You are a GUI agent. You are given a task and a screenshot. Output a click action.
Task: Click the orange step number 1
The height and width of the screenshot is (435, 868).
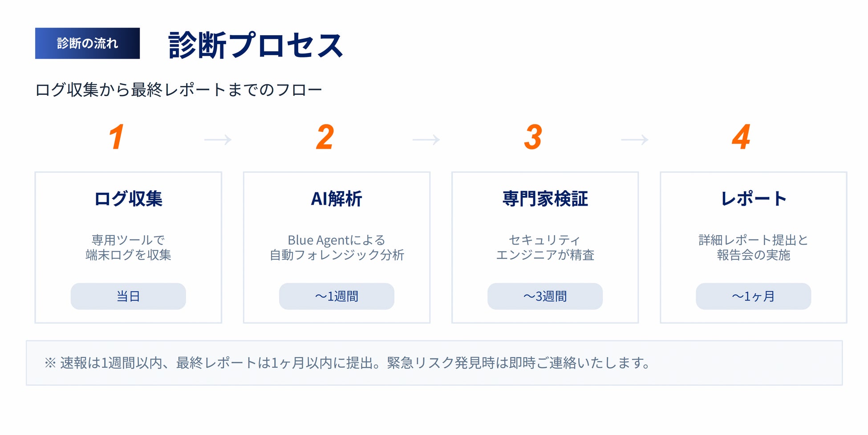click(x=117, y=137)
